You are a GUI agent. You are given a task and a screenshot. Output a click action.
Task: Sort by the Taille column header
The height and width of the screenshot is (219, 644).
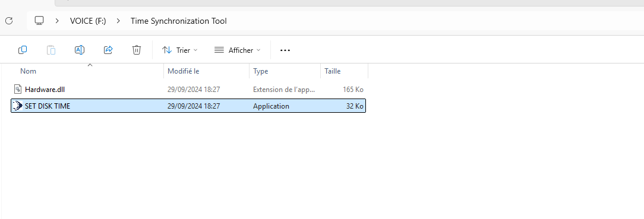(332, 71)
